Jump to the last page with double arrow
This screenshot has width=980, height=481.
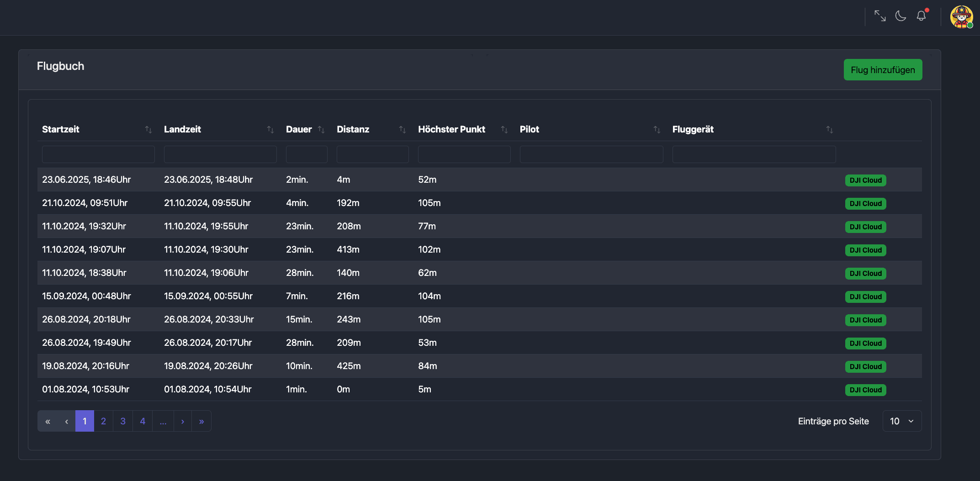(x=201, y=421)
